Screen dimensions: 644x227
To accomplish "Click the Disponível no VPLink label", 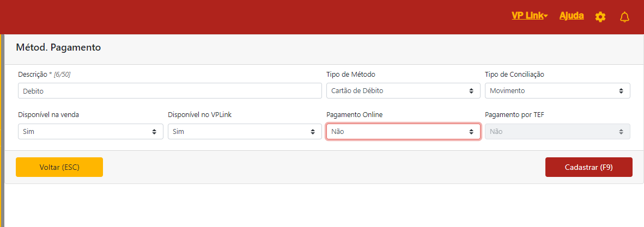I will [201, 115].
